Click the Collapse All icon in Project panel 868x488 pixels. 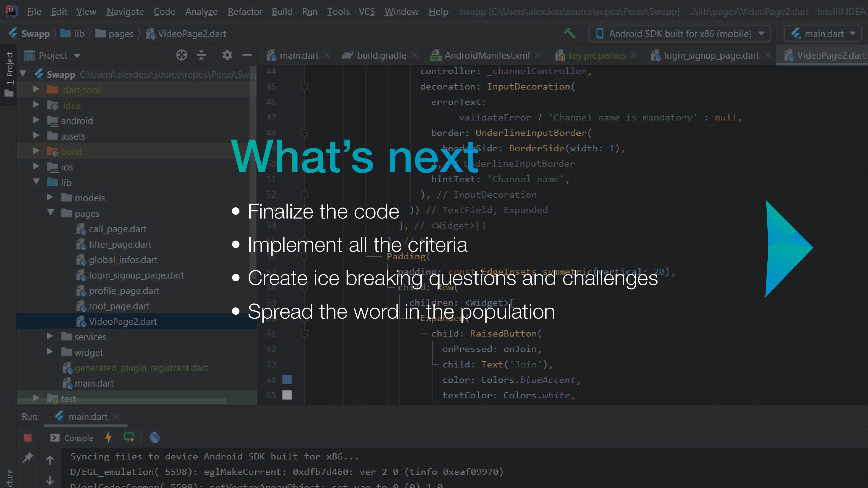[x=201, y=55]
